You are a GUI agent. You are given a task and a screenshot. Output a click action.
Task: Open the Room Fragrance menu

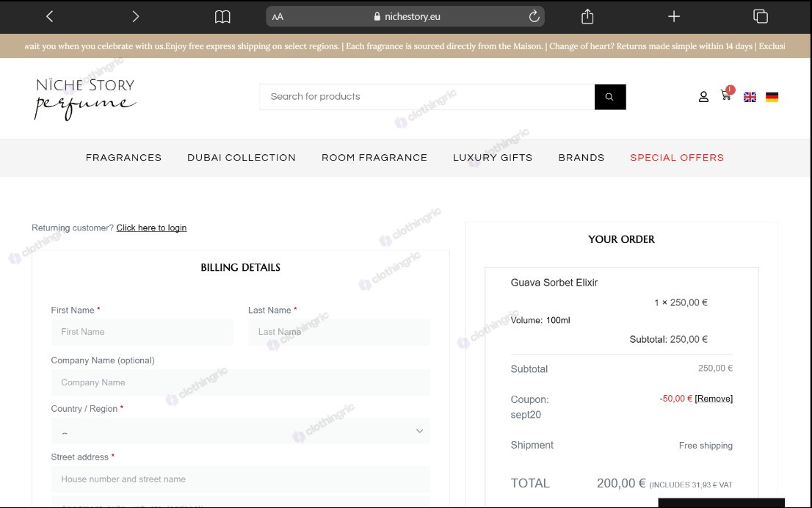tap(374, 157)
